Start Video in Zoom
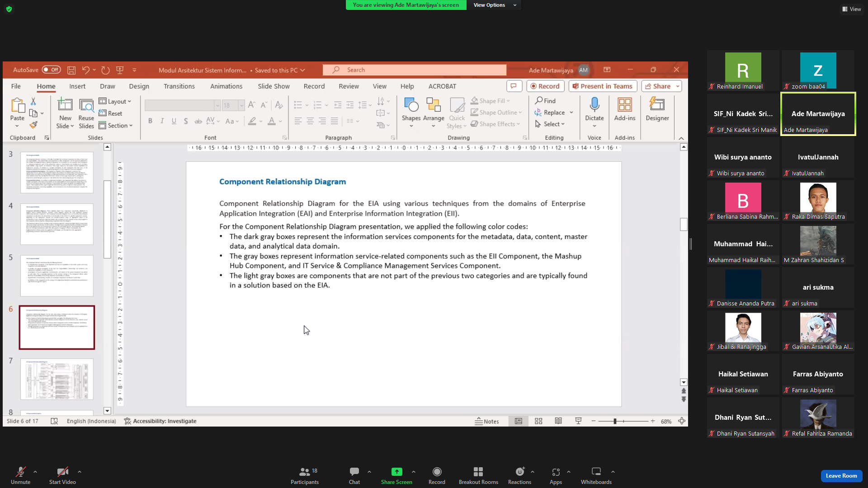 click(x=62, y=476)
